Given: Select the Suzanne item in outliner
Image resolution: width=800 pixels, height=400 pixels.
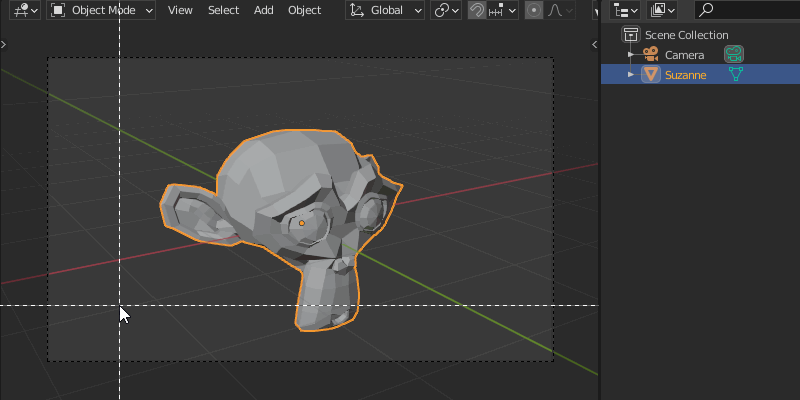Looking at the screenshot, I should (685, 75).
